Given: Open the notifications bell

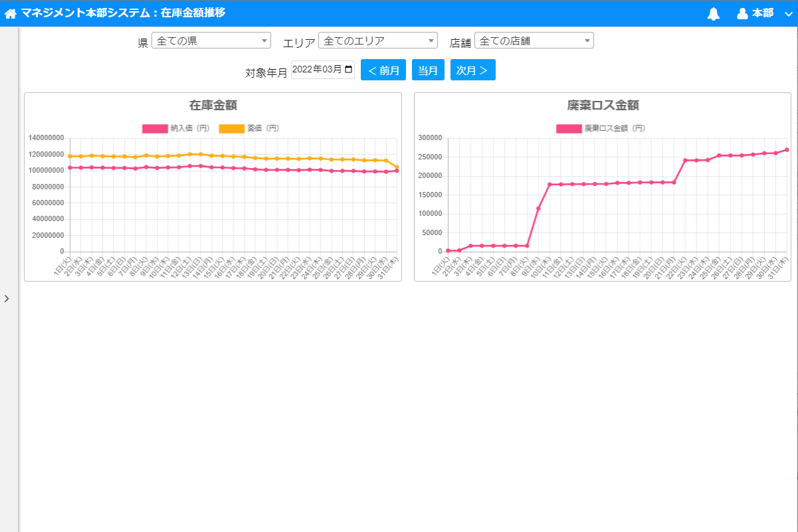Looking at the screenshot, I should tap(714, 14).
